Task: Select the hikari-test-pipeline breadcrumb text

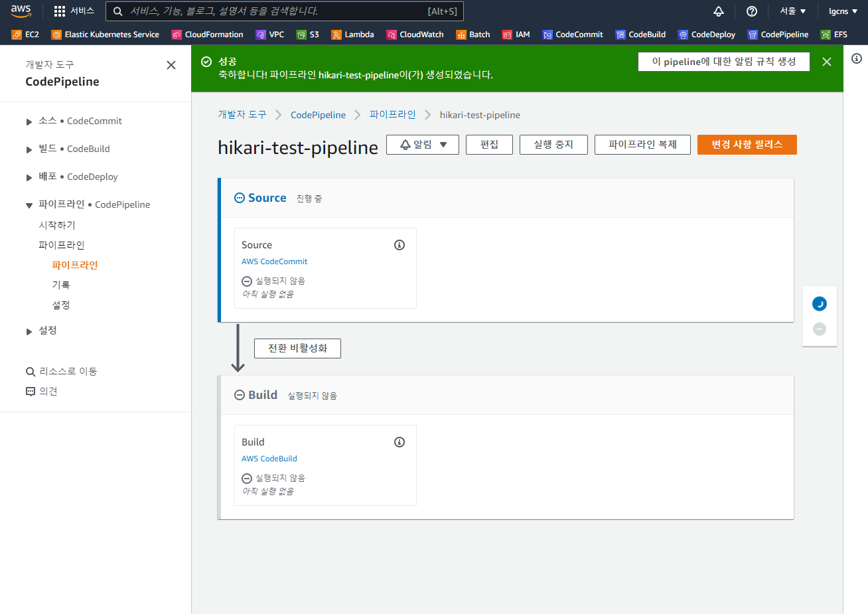Action: coord(480,115)
